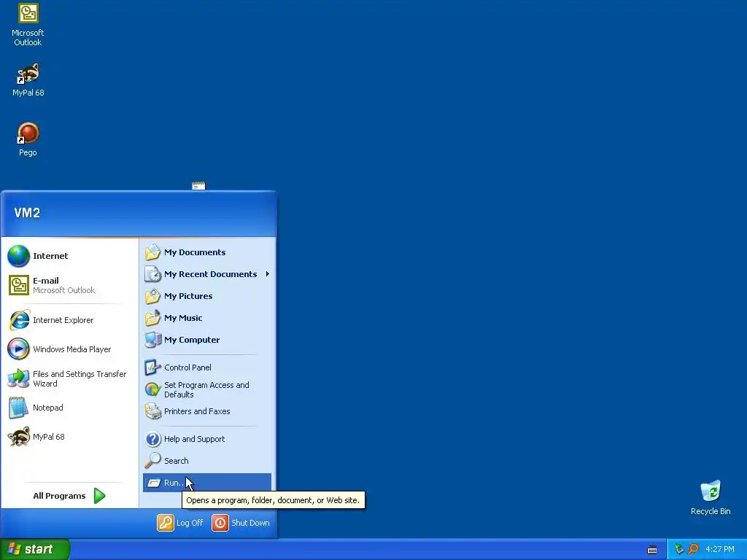Click the 4:27 PM taskbar clock
The image size is (747, 560).
click(720, 549)
